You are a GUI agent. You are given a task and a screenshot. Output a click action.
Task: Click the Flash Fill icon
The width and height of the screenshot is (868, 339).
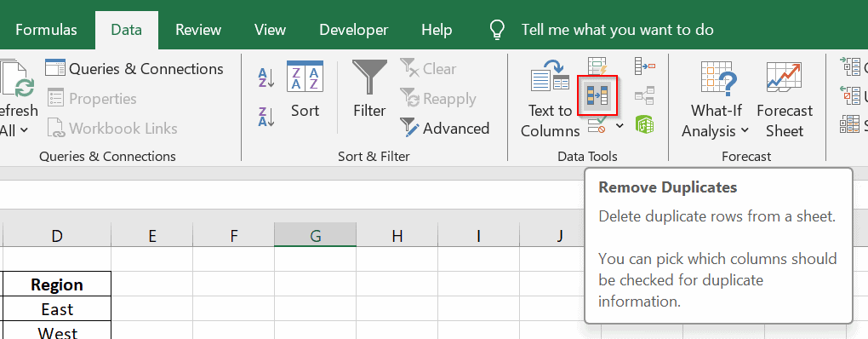(x=598, y=66)
